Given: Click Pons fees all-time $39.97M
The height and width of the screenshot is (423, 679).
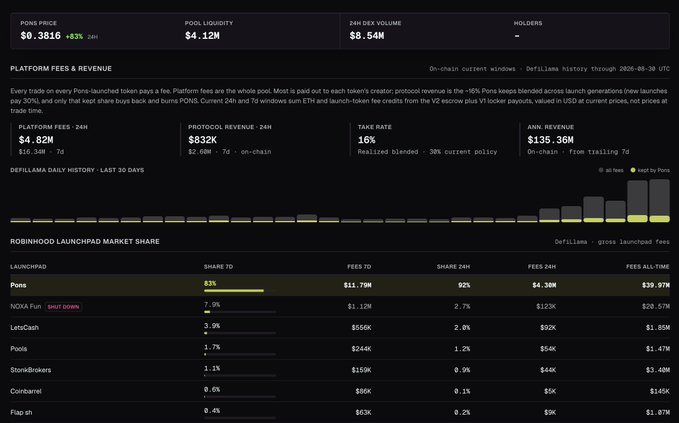Looking at the screenshot, I should pyautogui.click(x=656, y=285).
